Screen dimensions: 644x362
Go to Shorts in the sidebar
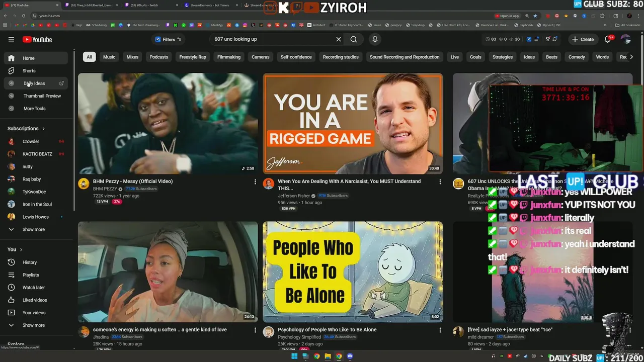pos(36,71)
